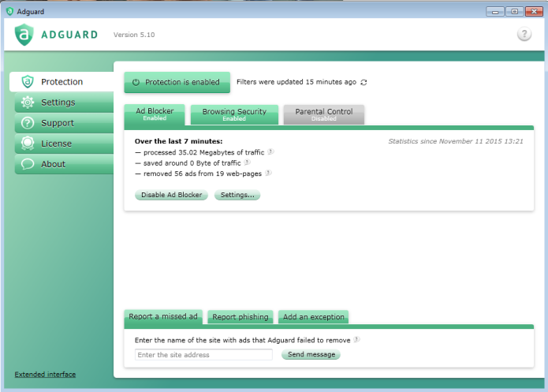
Task: Switch to the Ad Blocker tab
Action: [155, 114]
